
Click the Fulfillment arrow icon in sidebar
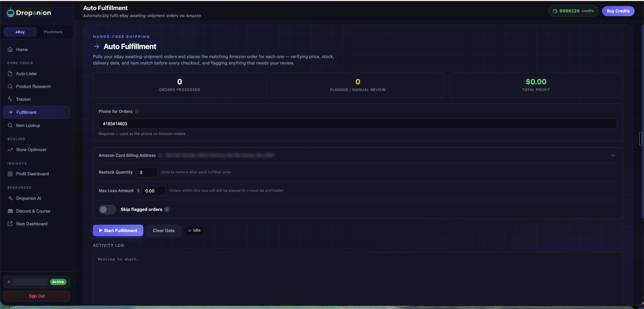pyautogui.click(x=10, y=112)
